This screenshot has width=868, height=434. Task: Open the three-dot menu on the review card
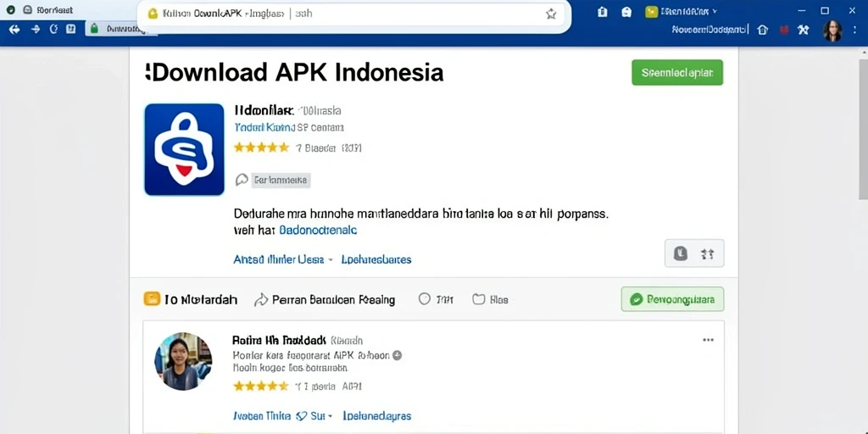708,340
